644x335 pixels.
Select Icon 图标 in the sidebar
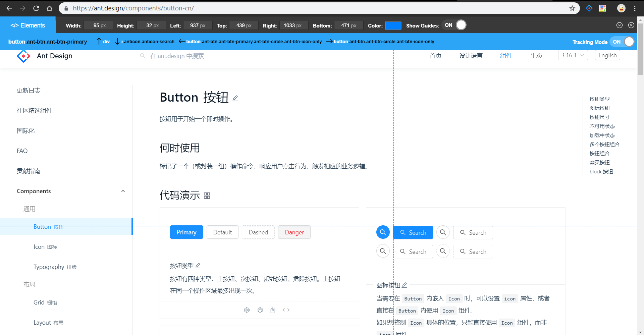(45, 247)
